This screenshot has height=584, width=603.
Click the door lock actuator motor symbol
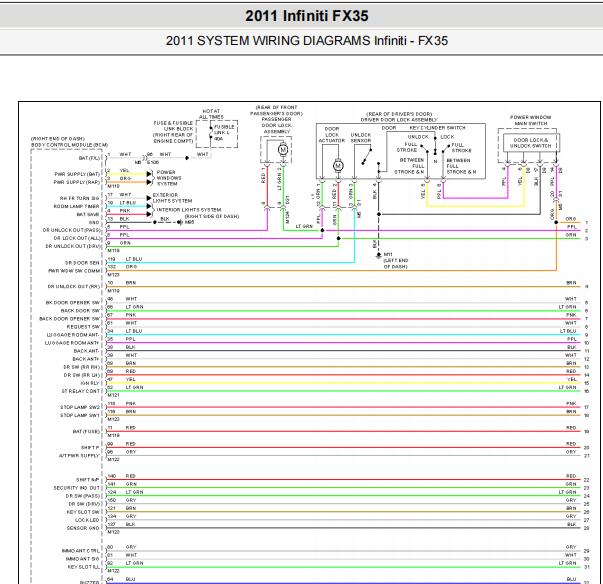click(338, 166)
